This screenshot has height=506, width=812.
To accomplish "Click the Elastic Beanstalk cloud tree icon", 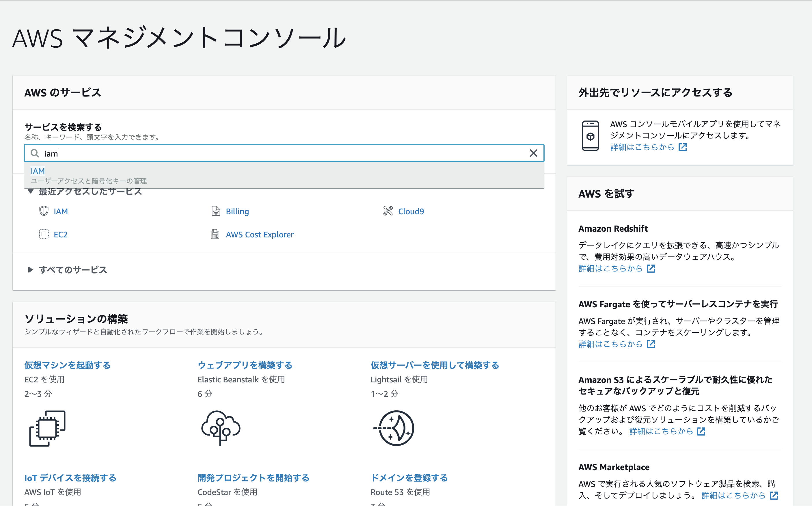I will 221,428.
